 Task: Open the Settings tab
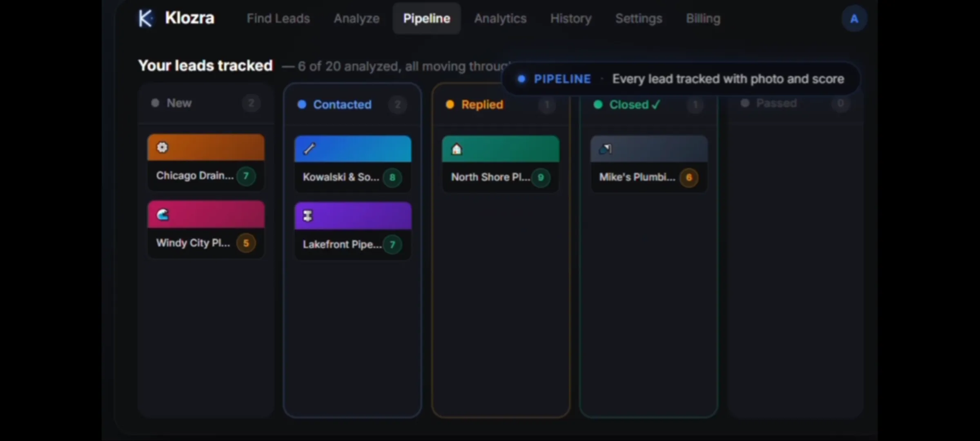639,18
